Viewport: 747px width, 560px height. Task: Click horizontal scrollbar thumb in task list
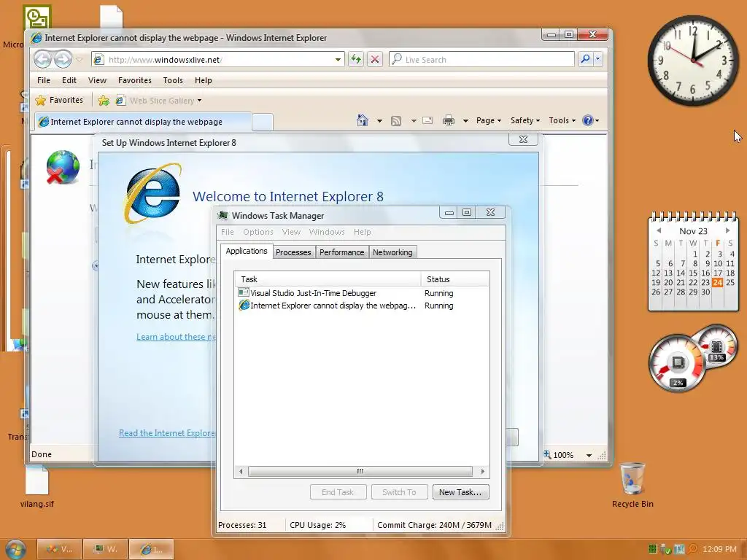click(360, 472)
